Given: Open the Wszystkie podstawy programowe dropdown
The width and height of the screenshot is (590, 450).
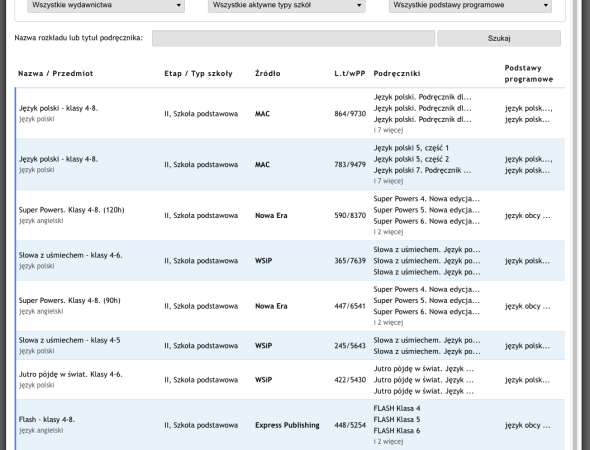Looking at the screenshot, I should 470,5.
